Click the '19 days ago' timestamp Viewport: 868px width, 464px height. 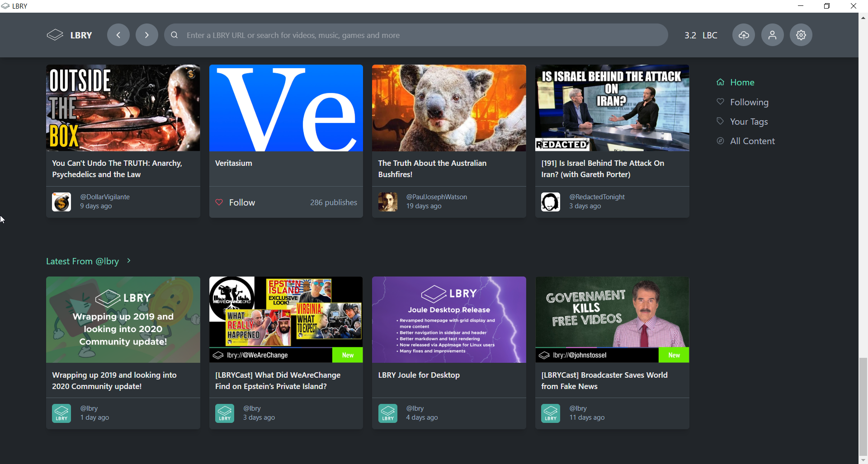424,206
